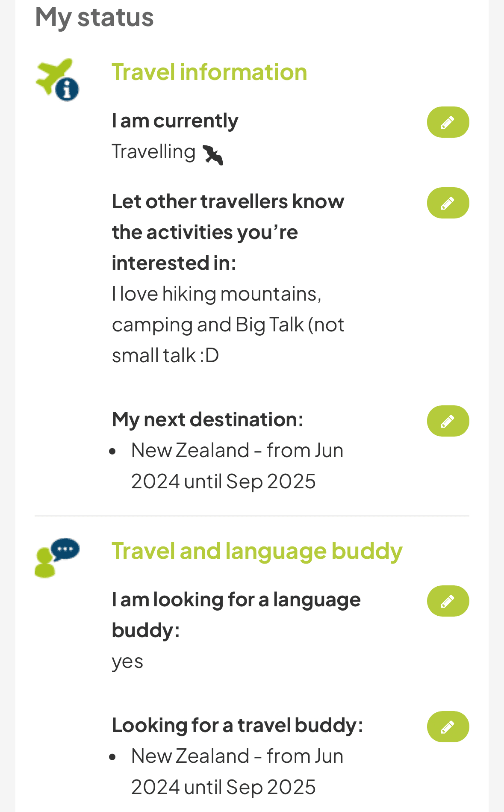The image size is (504, 812).
Task: Click the person with speech bubble icon
Action: point(57,558)
